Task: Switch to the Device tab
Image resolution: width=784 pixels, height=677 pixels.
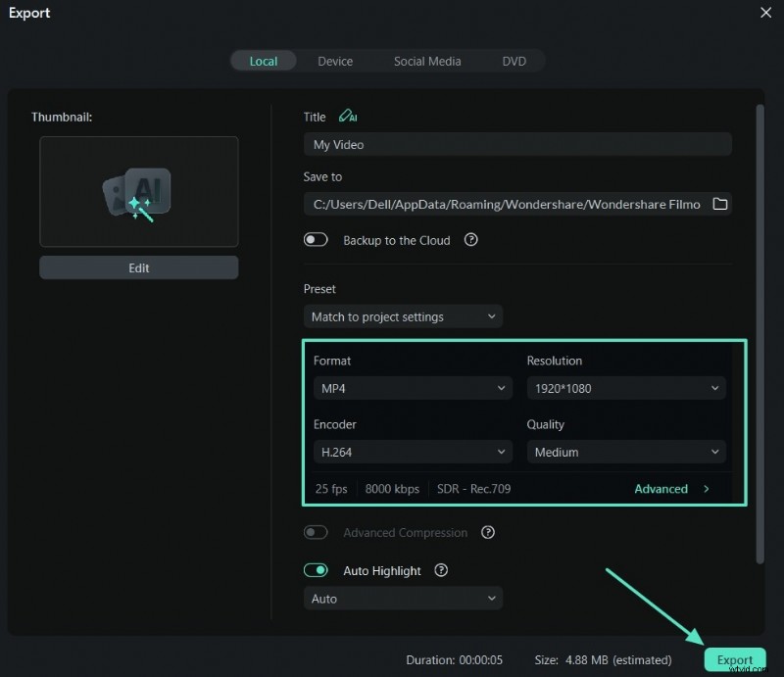Action: point(335,61)
